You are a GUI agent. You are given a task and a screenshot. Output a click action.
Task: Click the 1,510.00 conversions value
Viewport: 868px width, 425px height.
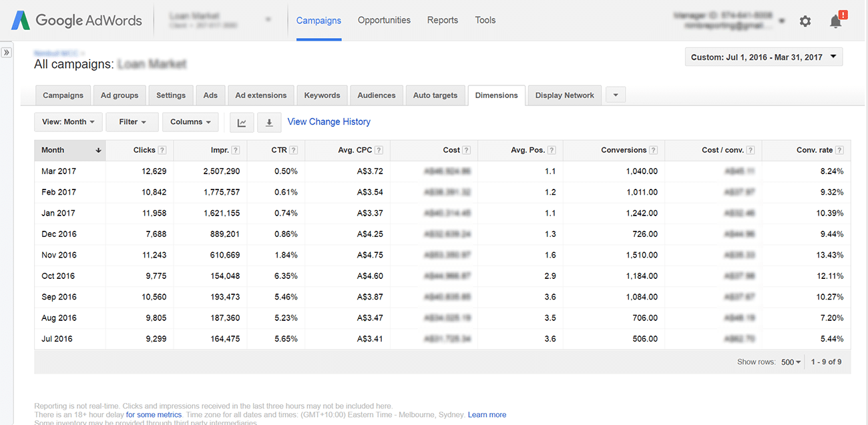[642, 255]
